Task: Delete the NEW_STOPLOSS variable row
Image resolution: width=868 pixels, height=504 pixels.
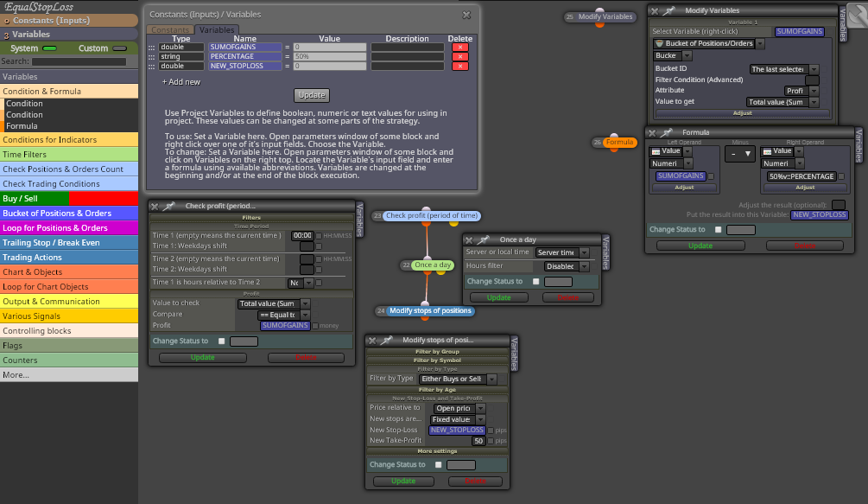Action: (x=460, y=67)
